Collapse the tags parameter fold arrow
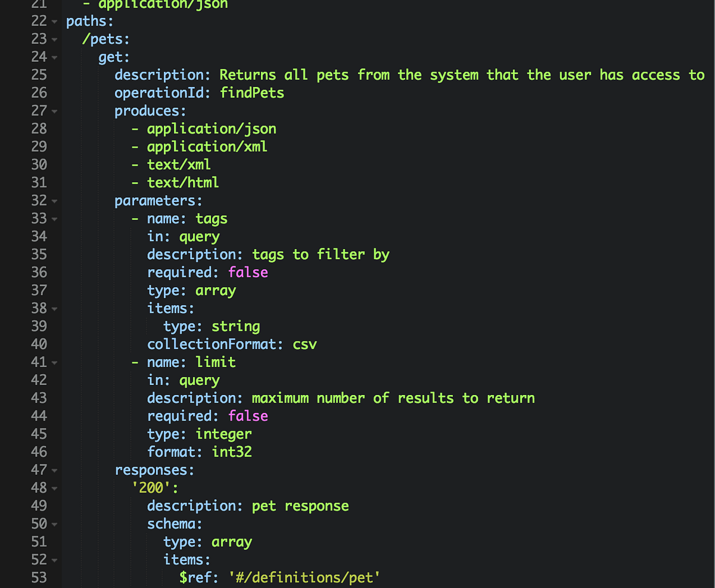 click(54, 219)
